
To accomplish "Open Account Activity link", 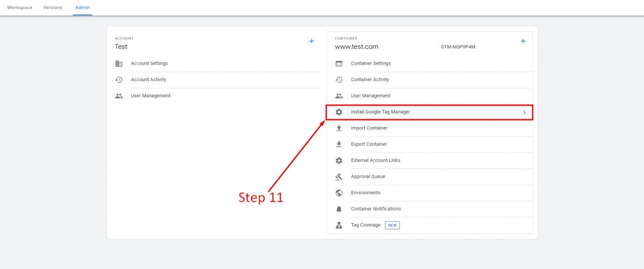I will (148, 80).
